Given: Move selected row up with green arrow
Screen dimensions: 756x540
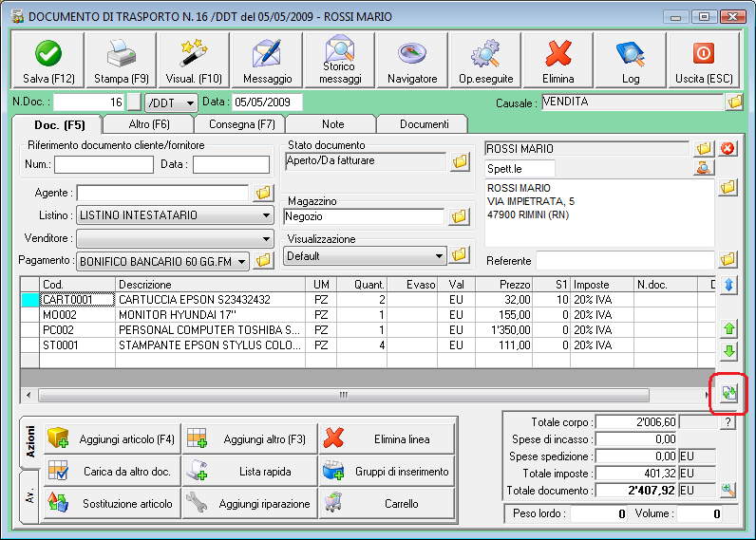Looking at the screenshot, I should pyautogui.click(x=729, y=329).
